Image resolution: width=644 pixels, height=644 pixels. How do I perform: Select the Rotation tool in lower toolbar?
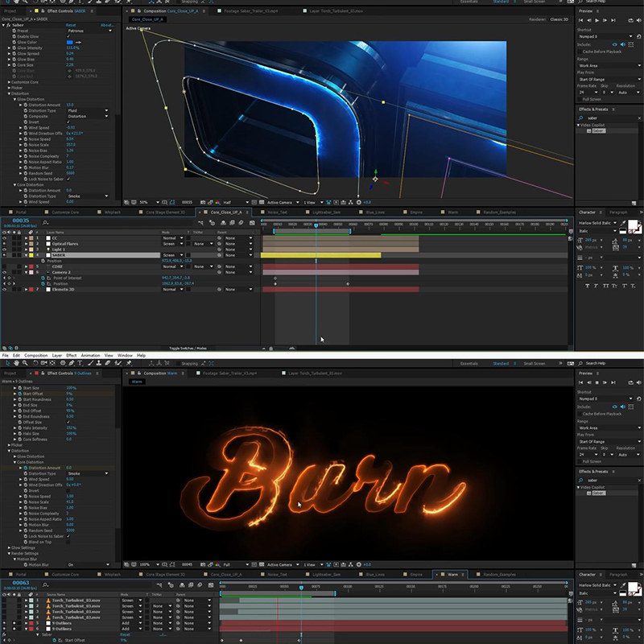(x=35, y=363)
